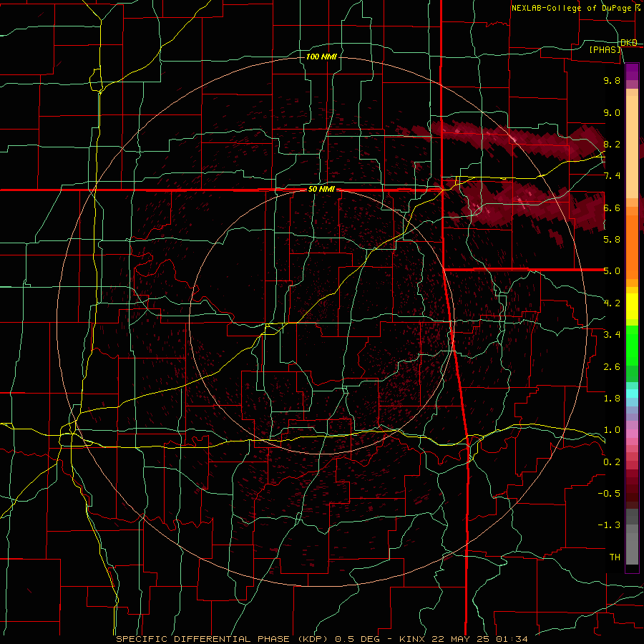Viewport: 644px width, 644px height.
Task: Click the 50 NMI range ring label
Action: [321, 190]
